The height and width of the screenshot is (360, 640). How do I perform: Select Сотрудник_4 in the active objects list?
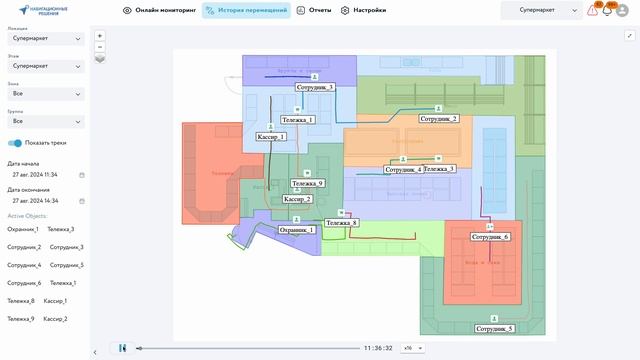[x=24, y=265]
